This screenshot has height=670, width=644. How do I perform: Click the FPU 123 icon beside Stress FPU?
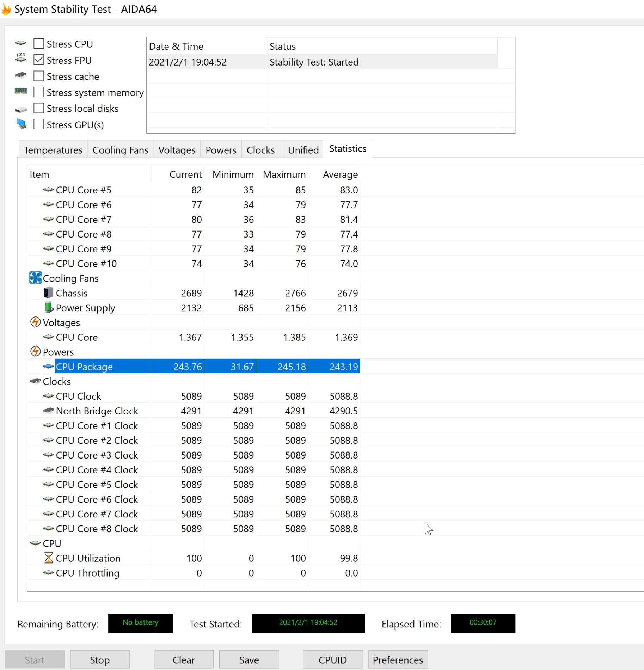click(21, 59)
